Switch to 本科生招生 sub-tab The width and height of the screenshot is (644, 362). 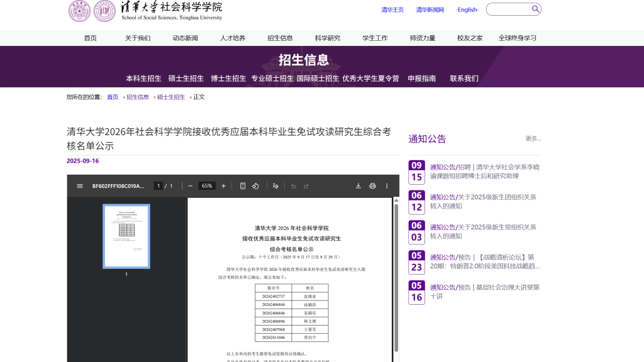point(144,79)
